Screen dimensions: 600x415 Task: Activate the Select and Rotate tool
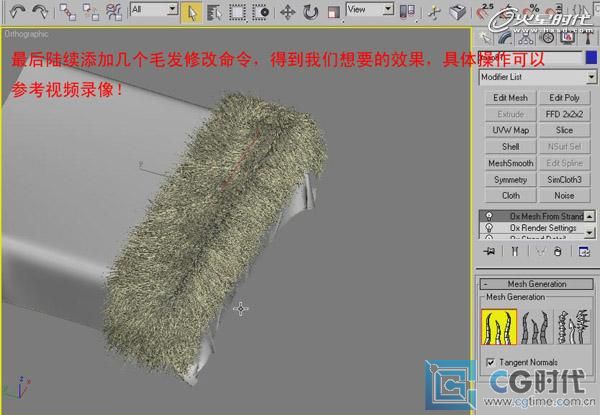pos(311,12)
